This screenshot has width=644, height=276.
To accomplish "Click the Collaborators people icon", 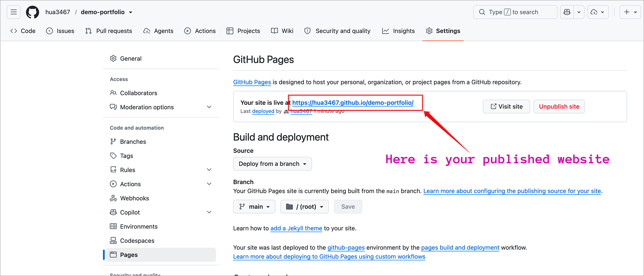I will point(113,93).
